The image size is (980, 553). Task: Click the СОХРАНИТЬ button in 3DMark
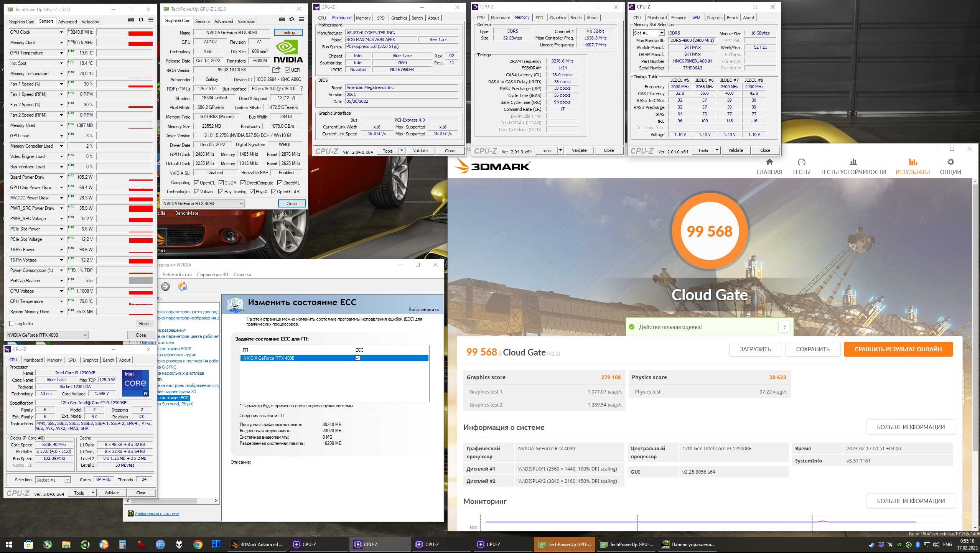click(x=813, y=349)
